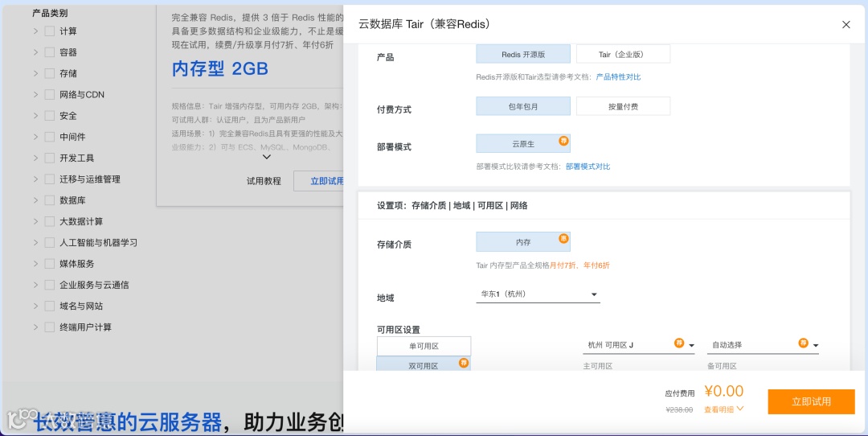
Task: Click the crossed-out ¥238.00 price
Action: click(678, 410)
